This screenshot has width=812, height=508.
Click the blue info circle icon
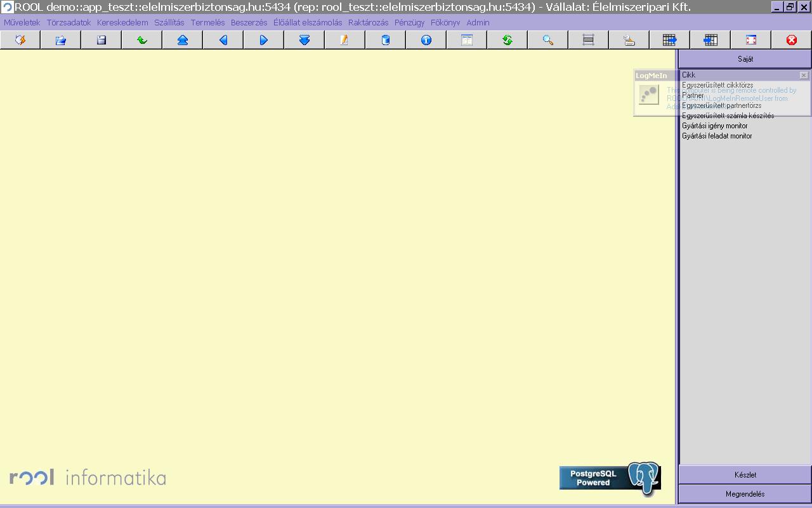click(426, 40)
